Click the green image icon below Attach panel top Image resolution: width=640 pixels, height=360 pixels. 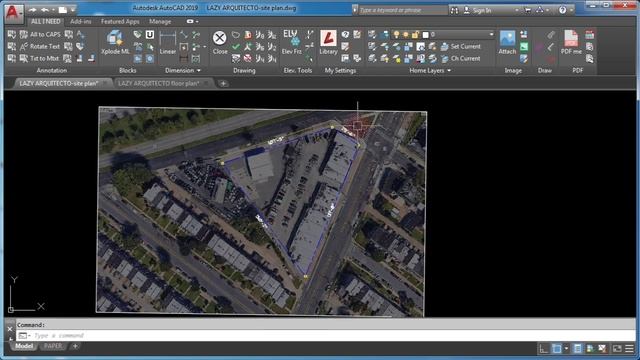524,47
